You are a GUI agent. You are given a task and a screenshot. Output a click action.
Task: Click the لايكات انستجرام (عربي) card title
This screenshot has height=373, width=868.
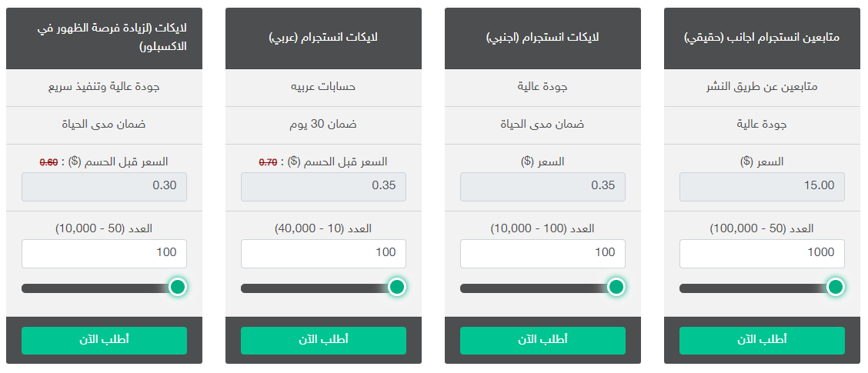point(323,38)
